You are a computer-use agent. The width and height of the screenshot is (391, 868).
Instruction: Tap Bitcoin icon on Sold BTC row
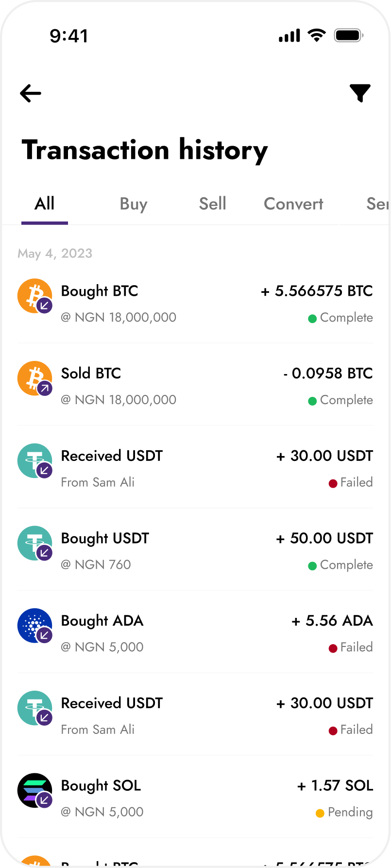click(34, 378)
